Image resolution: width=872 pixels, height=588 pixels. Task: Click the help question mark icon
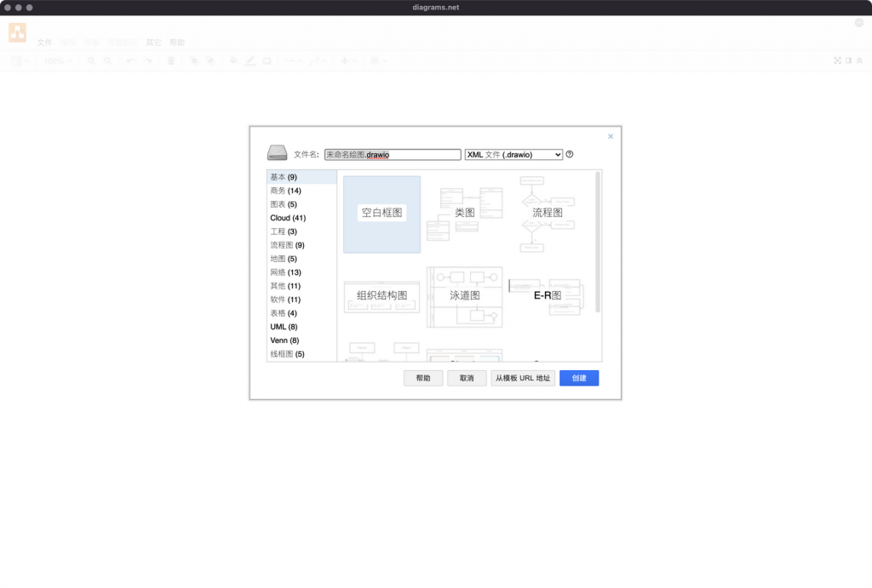[x=570, y=155]
